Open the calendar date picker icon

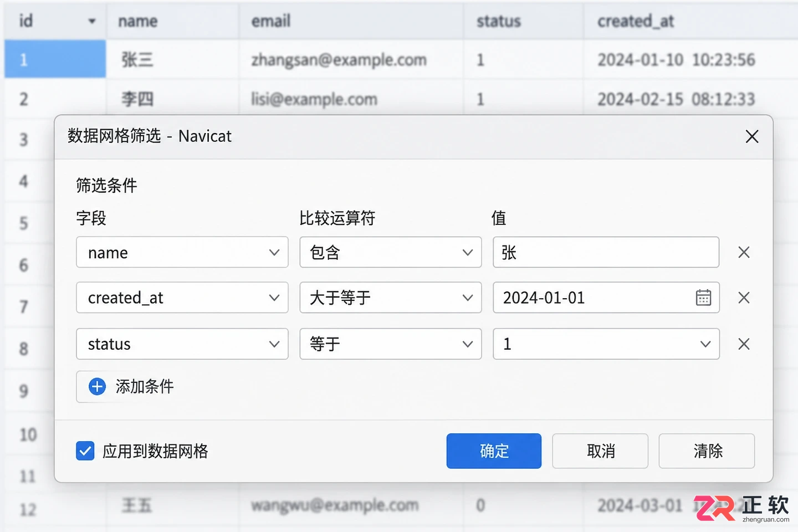coord(703,298)
